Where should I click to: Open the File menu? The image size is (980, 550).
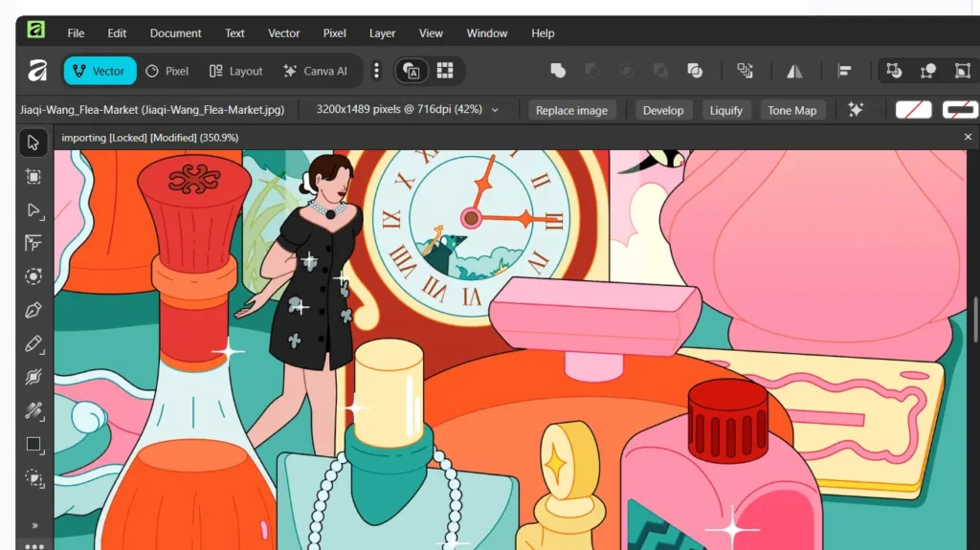tap(76, 33)
